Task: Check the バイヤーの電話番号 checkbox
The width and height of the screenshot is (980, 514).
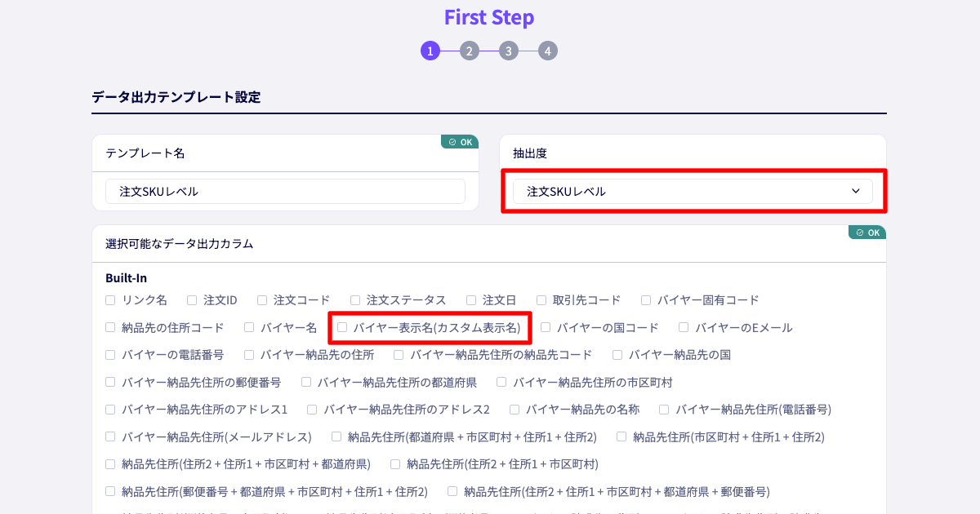Action: (110, 355)
